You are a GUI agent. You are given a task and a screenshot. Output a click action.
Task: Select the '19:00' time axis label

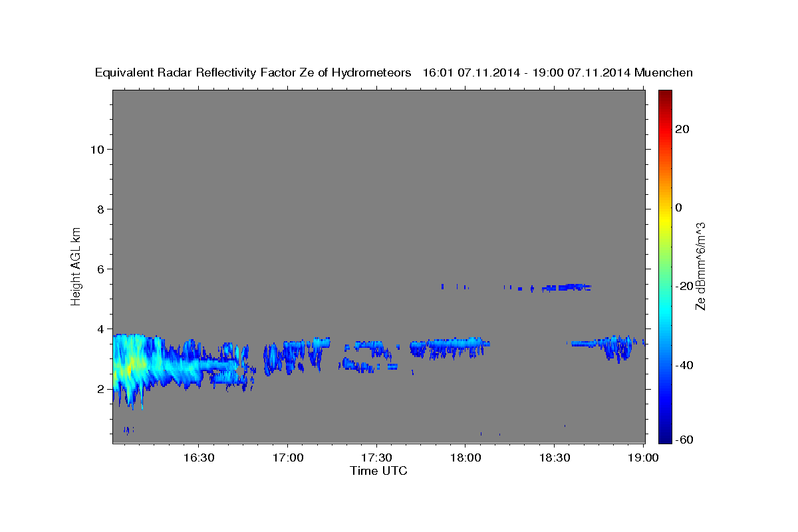(644, 458)
